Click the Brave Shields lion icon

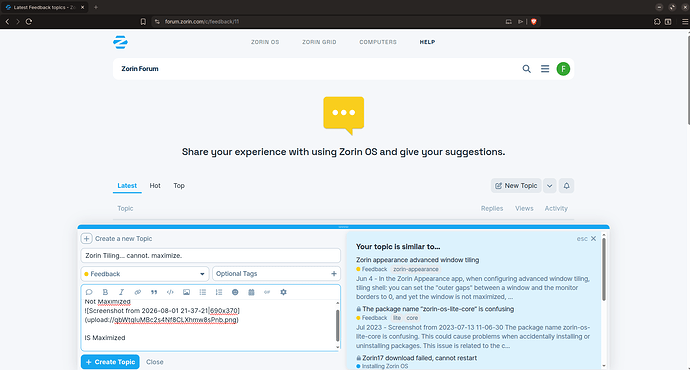(x=534, y=22)
